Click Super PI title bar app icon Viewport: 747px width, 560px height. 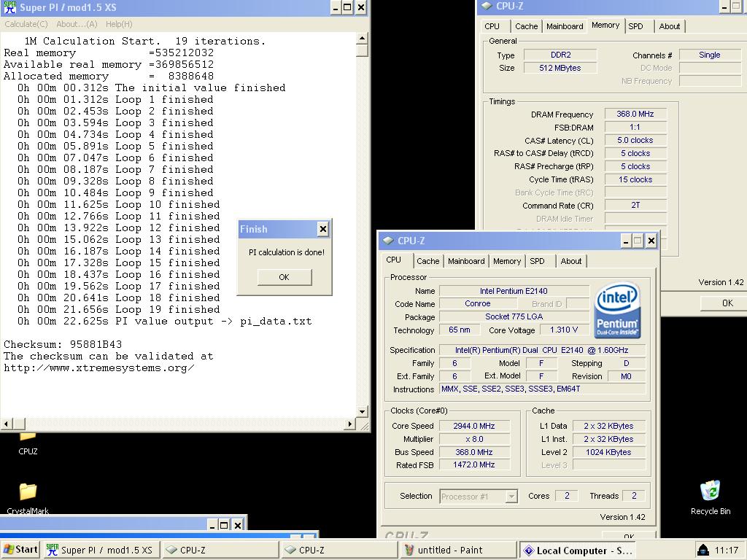pyautogui.click(x=9, y=7)
